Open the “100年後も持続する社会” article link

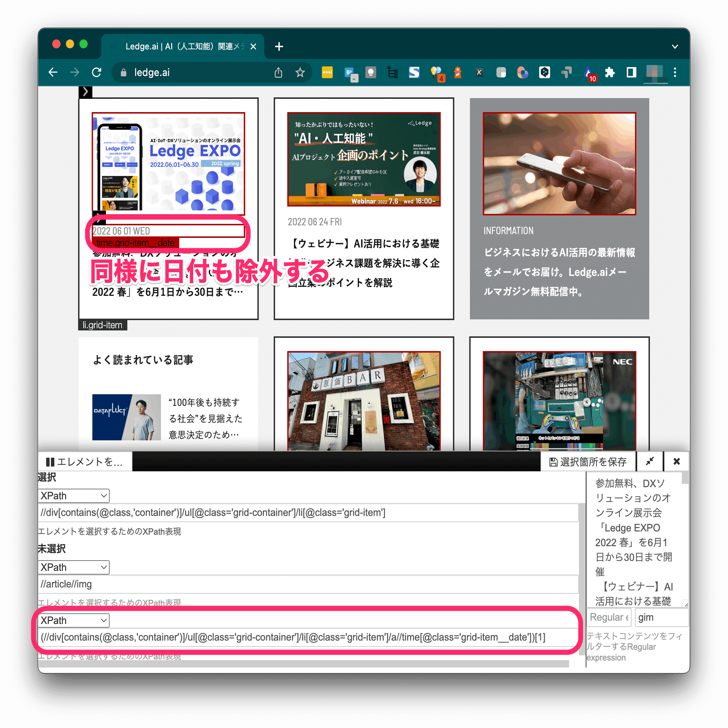206,418
